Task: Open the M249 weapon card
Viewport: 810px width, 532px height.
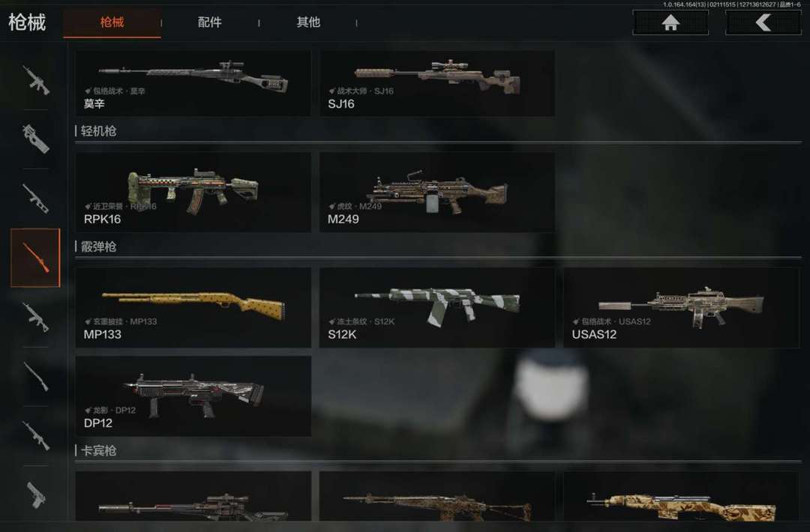Action: (x=437, y=192)
